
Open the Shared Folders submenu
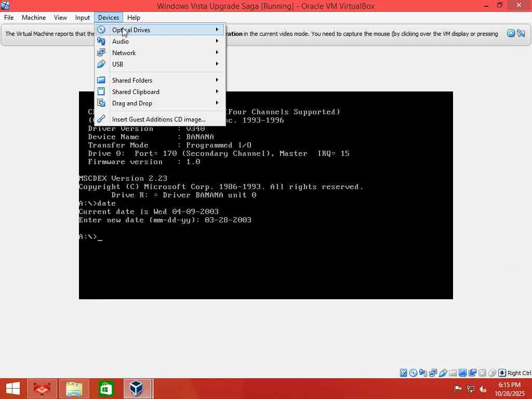(160, 80)
